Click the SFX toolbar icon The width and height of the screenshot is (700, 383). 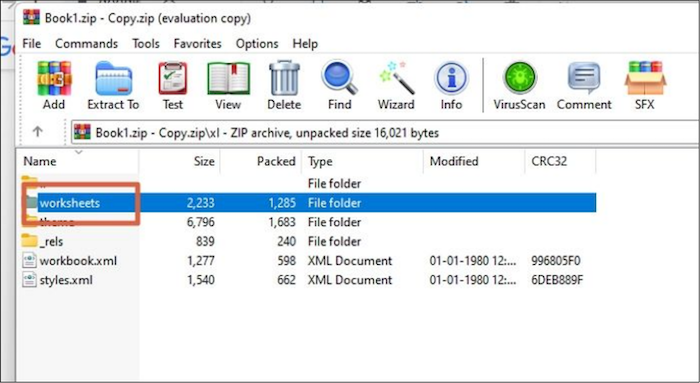645,85
